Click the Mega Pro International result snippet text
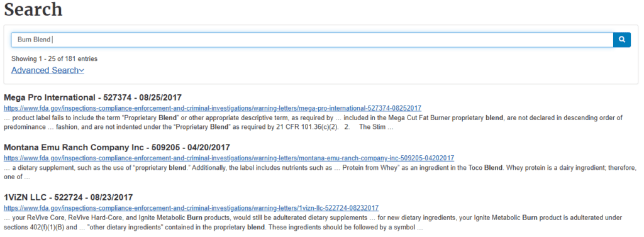644x237 pixels. [x=313, y=123]
